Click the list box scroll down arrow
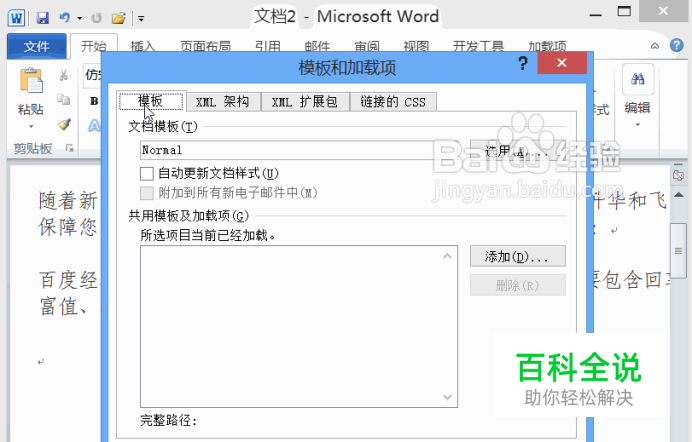 pyautogui.click(x=448, y=397)
